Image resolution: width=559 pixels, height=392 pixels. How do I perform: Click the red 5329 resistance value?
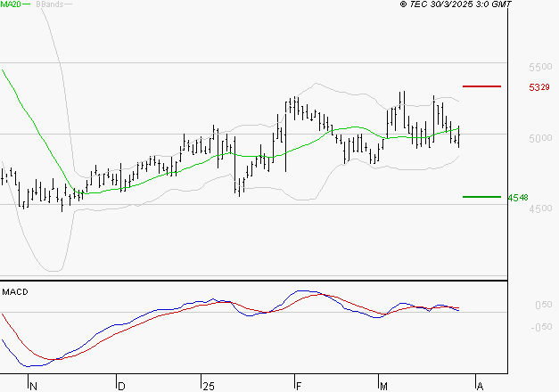pos(539,87)
